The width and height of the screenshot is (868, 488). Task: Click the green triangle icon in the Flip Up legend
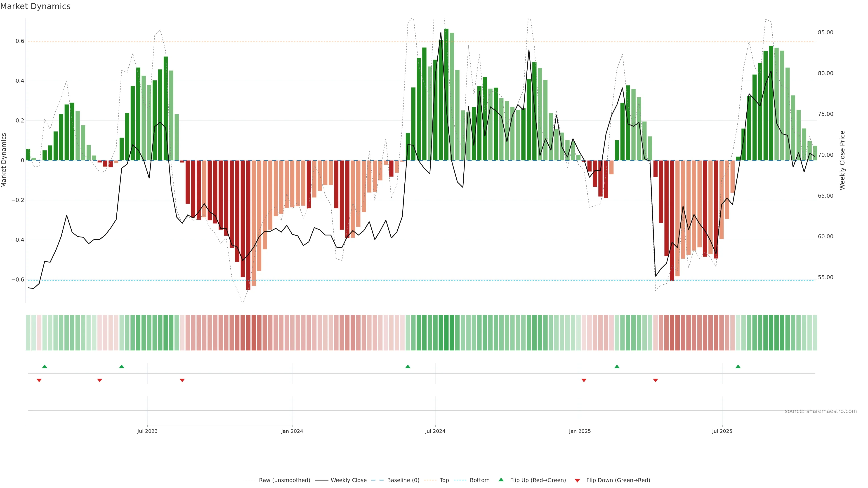tap(501, 480)
